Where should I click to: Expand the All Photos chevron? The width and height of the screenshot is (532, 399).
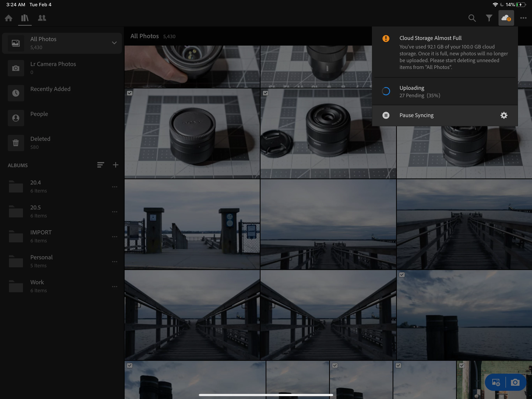(114, 43)
